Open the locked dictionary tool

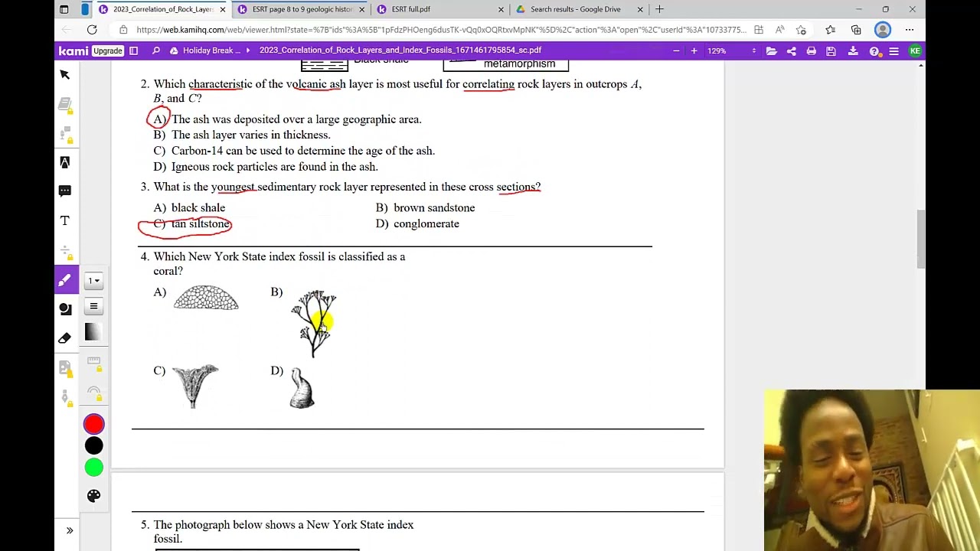65,104
